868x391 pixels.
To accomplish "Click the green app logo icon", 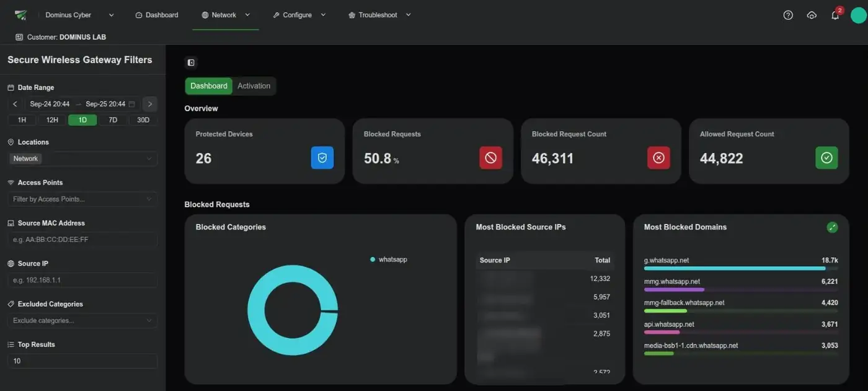I will coord(21,15).
